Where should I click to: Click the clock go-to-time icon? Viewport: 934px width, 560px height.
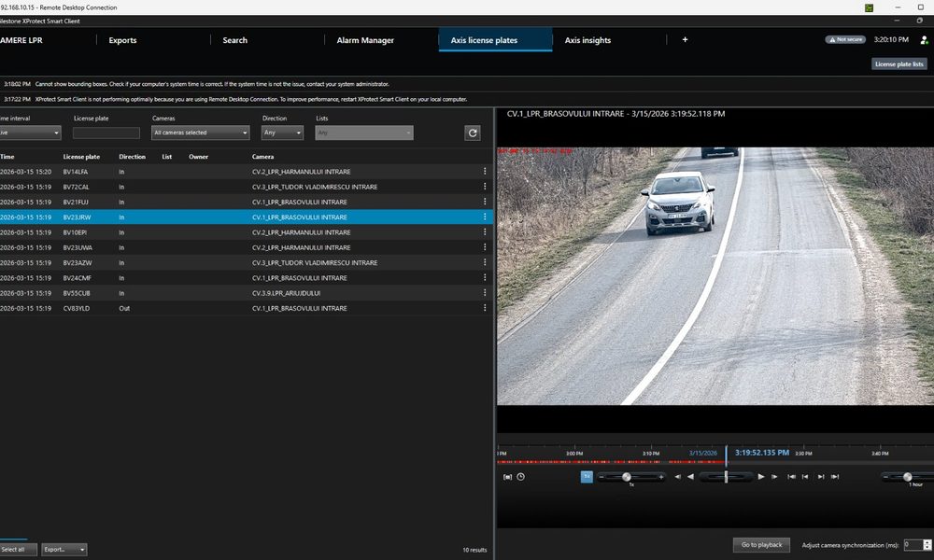pyautogui.click(x=520, y=477)
